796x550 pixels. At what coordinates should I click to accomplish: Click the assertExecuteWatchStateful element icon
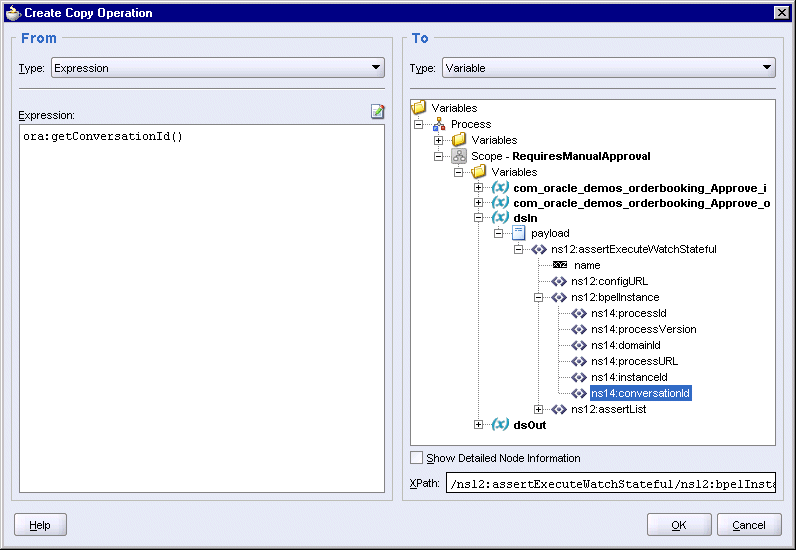pos(539,249)
